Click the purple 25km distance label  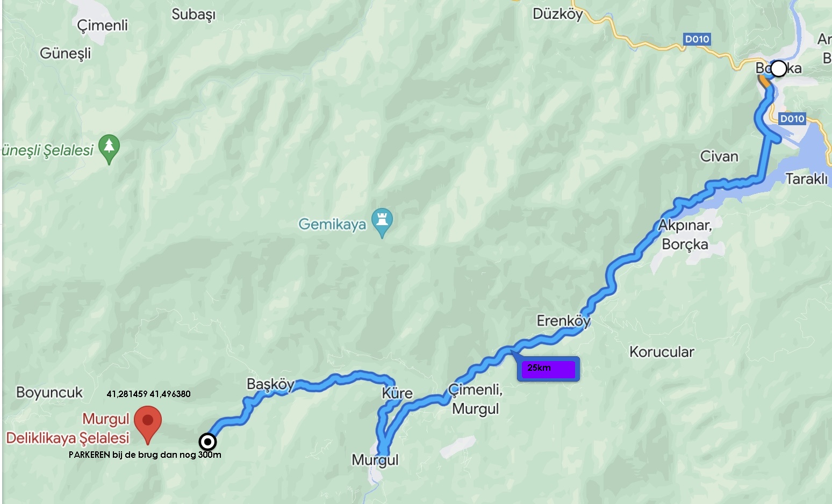pyautogui.click(x=548, y=369)
